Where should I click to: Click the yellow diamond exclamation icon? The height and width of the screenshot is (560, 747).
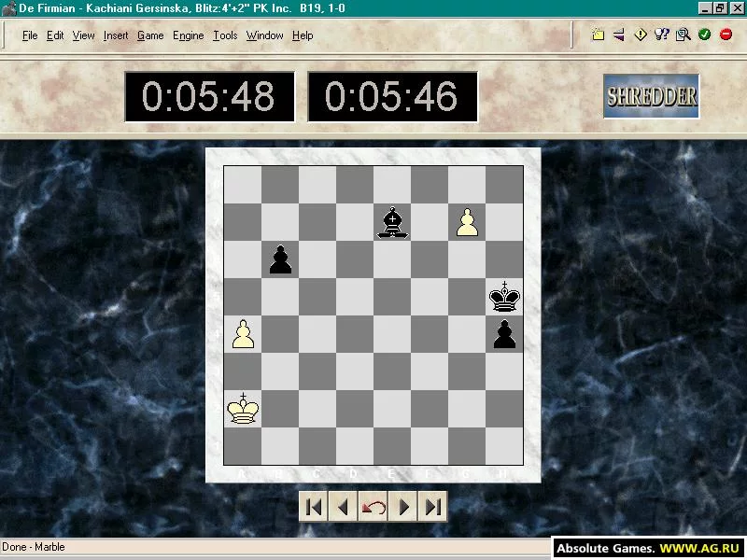tap(641, 35)
